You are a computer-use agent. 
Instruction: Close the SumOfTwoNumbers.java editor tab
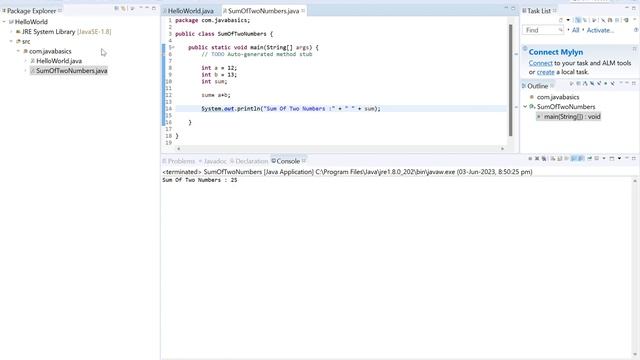coord(303,11)
